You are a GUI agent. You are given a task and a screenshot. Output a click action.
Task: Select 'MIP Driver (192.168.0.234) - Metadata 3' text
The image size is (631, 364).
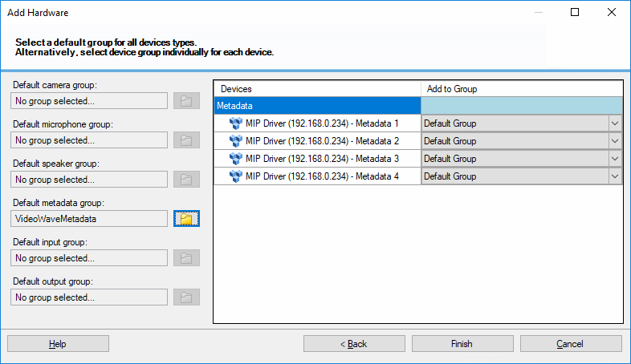[x=322, y=159]
